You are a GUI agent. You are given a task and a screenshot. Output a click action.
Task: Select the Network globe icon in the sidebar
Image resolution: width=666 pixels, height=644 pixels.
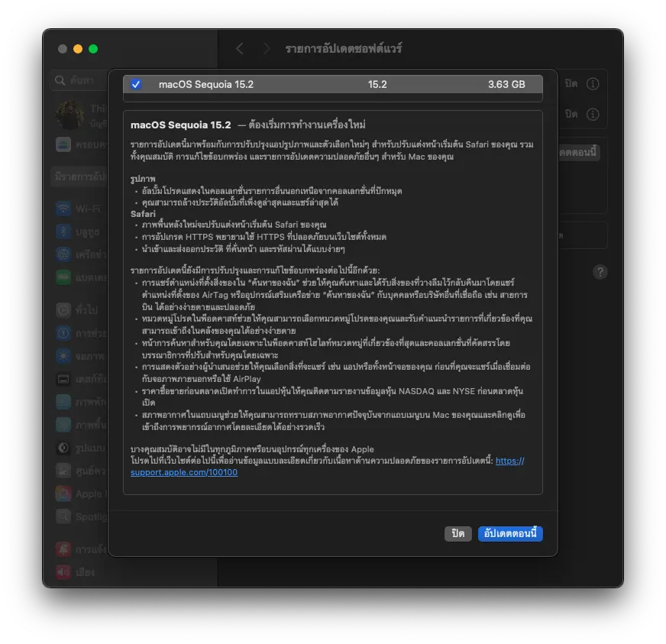click(64, 254)
